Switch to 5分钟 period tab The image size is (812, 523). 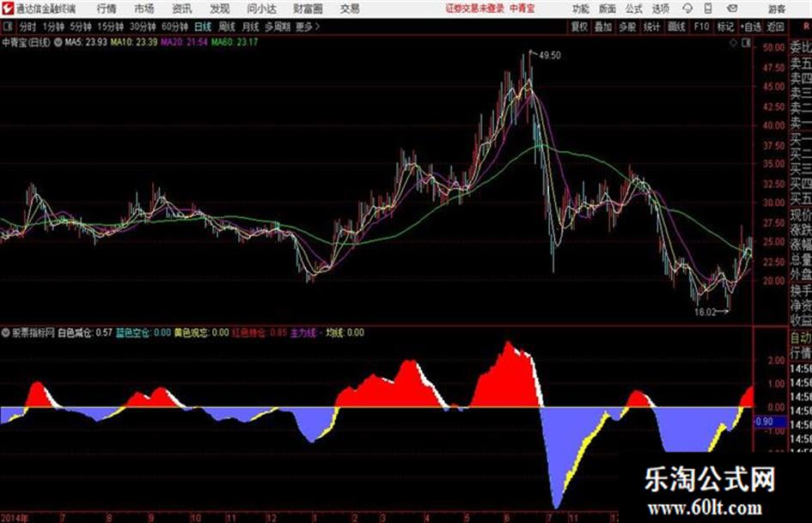click(x=80, y=27)
